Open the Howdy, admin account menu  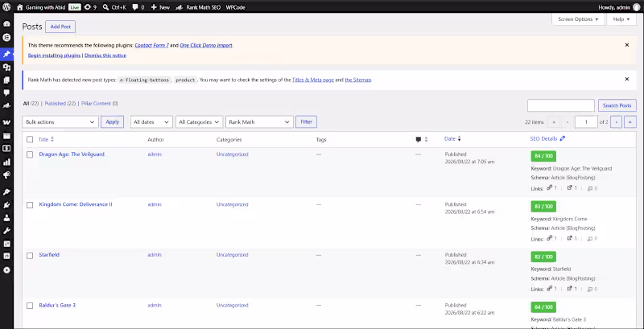tap(618, 7)
